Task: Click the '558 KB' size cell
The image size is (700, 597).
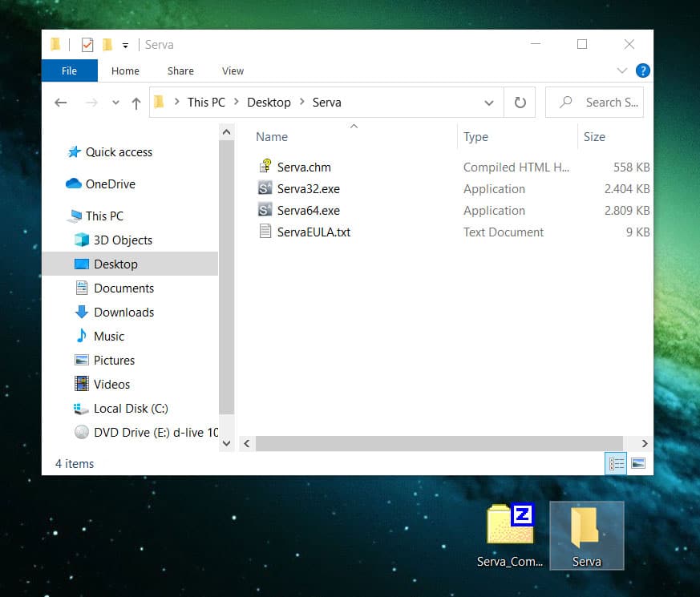Action: point(631,167)
